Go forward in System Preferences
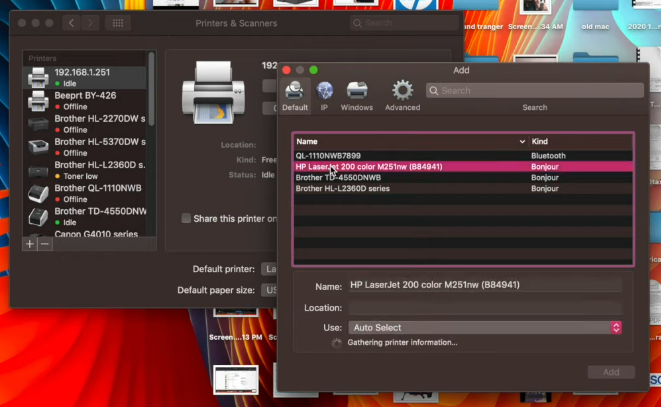This screenshot has height=407, width=661. [90, 23]
